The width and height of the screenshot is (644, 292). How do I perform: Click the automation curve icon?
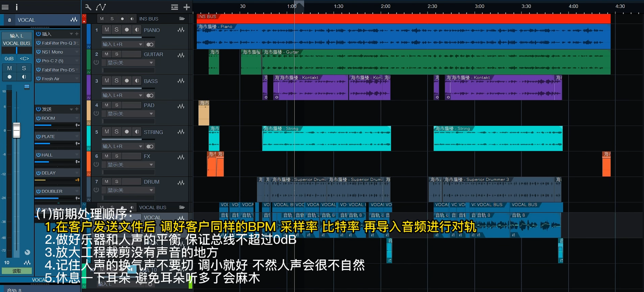(101, 7)
